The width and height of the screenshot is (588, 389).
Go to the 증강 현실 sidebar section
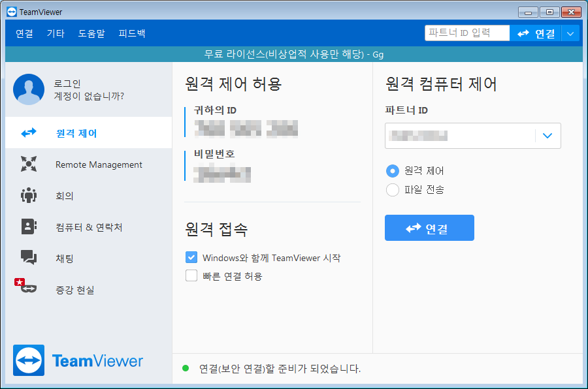(x=88, y=290)
